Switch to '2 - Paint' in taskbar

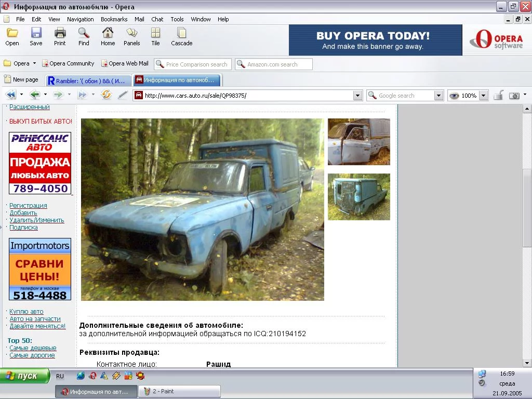pyautogui.click(x=179, y=391)
